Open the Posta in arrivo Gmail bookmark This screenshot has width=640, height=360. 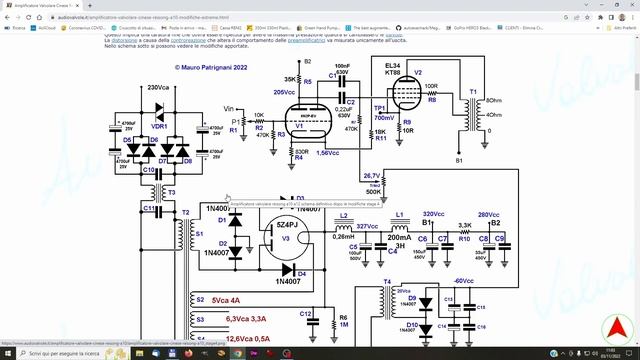184,28
